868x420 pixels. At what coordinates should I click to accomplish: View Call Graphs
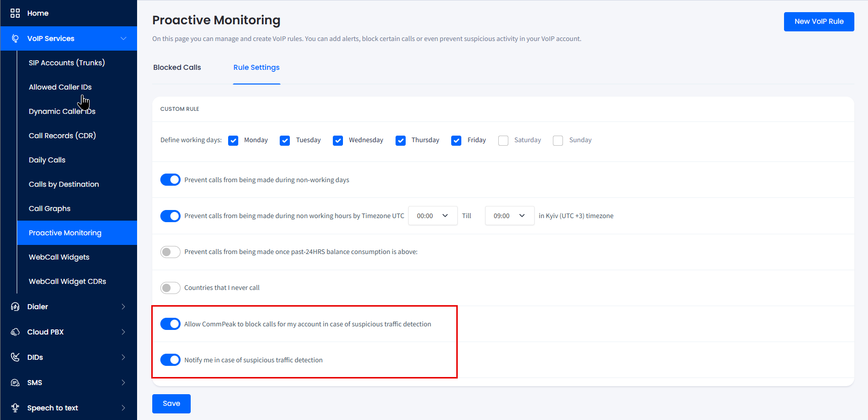pyautogui.click(x=50, y=208)
